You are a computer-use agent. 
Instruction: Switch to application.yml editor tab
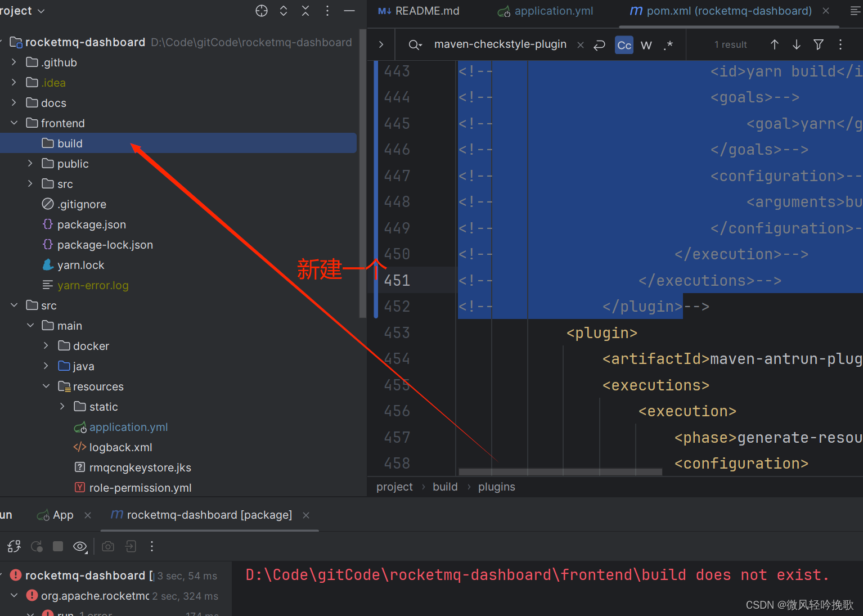(545, 11)
